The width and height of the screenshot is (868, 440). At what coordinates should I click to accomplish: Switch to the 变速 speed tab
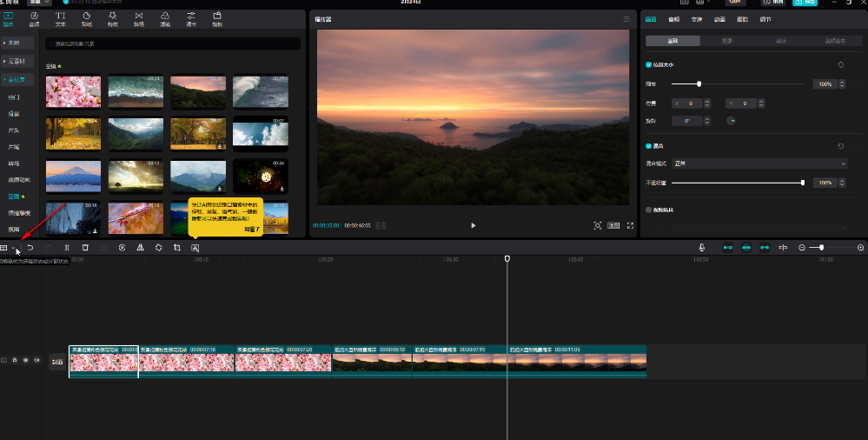697,18
